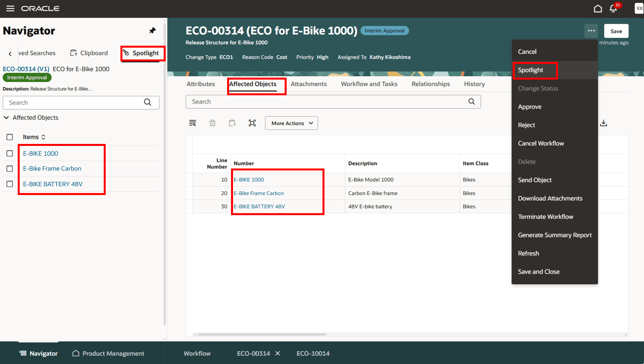Open the Attributes tab

point(201,84)
